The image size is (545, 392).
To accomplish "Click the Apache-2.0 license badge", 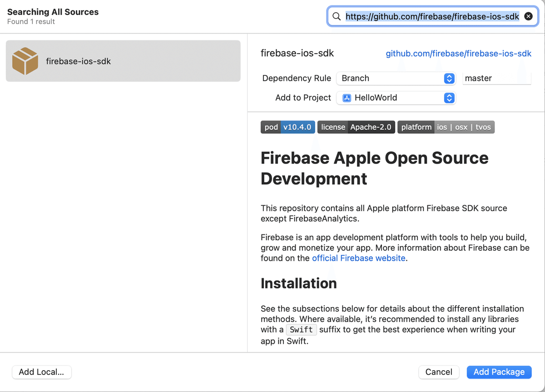I will pos(356,127).
